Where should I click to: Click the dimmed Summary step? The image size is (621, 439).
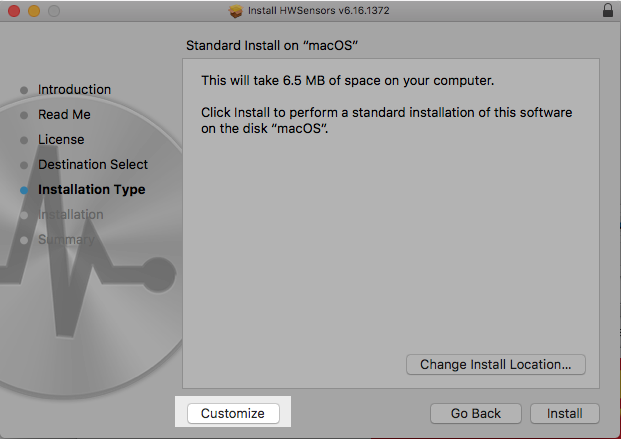pos(66,240)
